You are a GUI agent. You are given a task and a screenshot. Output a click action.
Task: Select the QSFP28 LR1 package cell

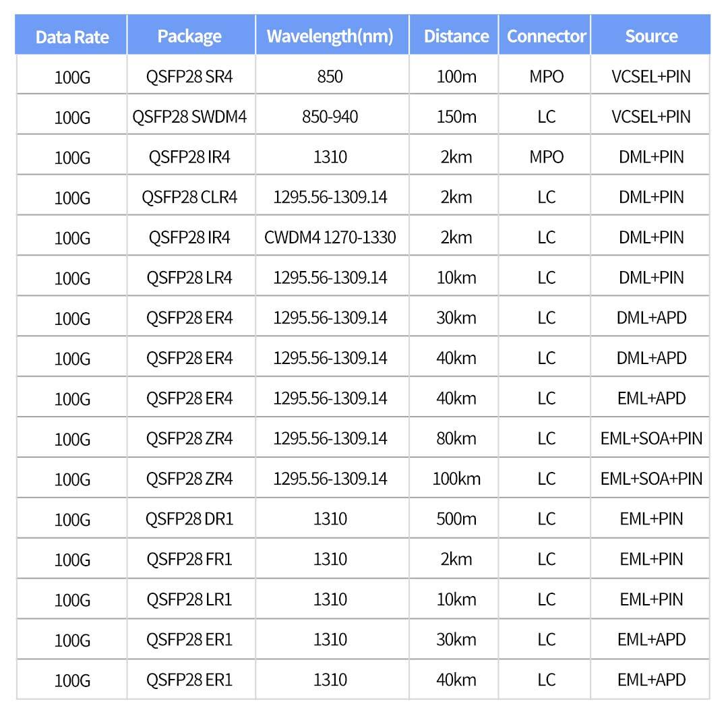click(189, 599)
